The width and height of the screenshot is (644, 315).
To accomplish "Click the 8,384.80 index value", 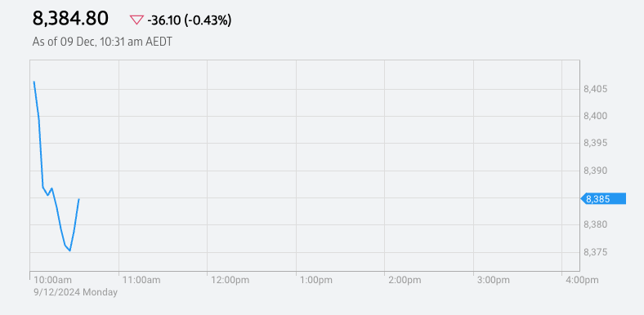I will coord(70,19).
